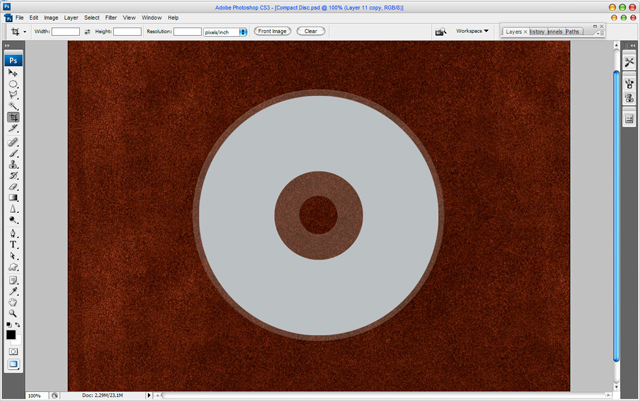Open the Layers panel flyout menu
The height and width of the screenshot is (401, 640).
click(x=599, y=33)
